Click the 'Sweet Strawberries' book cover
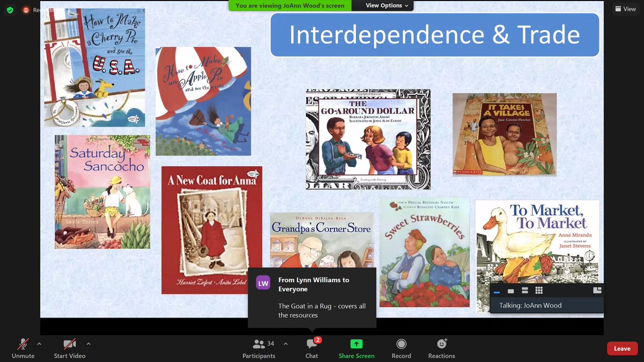Image resolution: width=644 pixels, height=362 pixels. 425,253
